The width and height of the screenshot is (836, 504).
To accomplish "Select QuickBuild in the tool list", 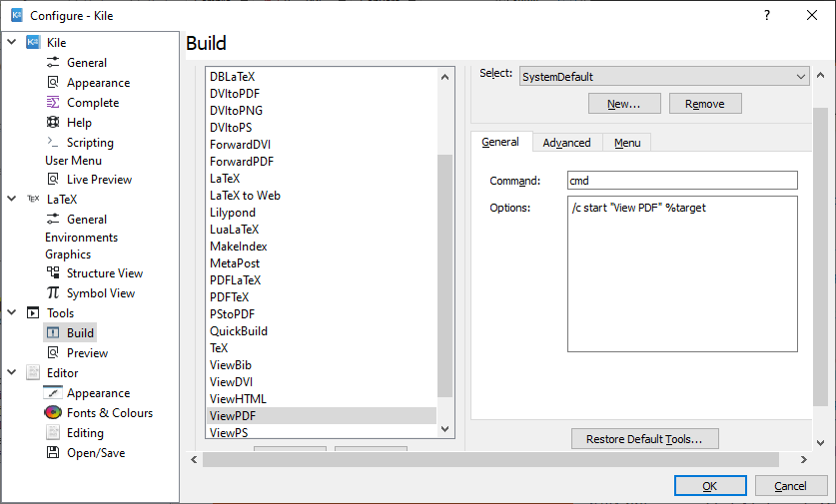I will tap(322, 331).
